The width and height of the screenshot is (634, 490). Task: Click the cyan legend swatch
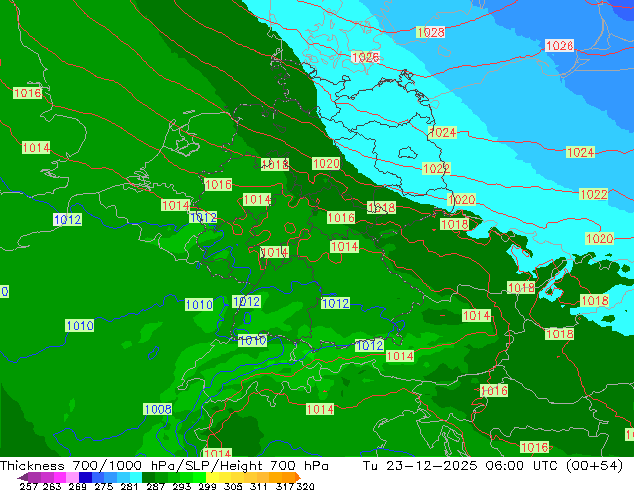(x=136, y=477)
